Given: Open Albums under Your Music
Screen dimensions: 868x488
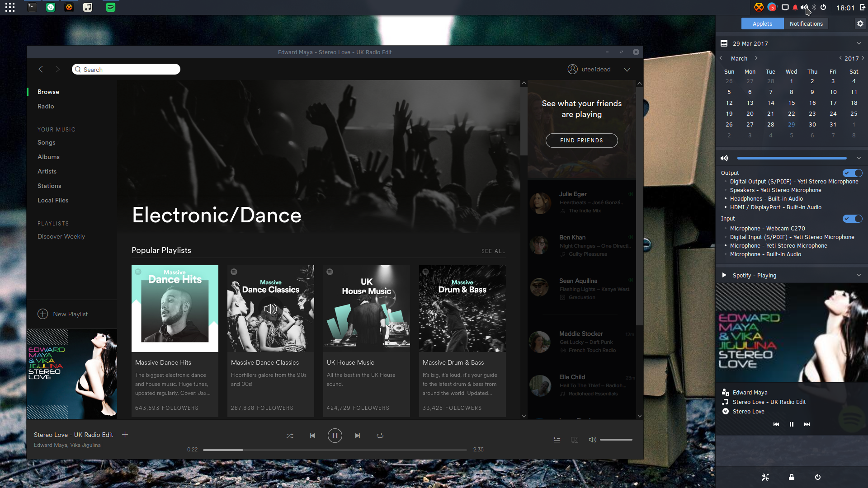Looking at the screenshot, I should pos(49,157).
